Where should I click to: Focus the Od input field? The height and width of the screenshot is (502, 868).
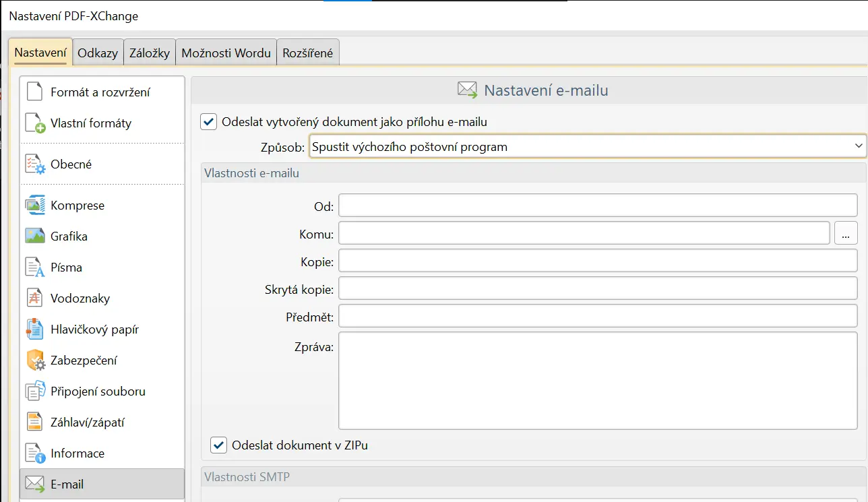(598, 206)
